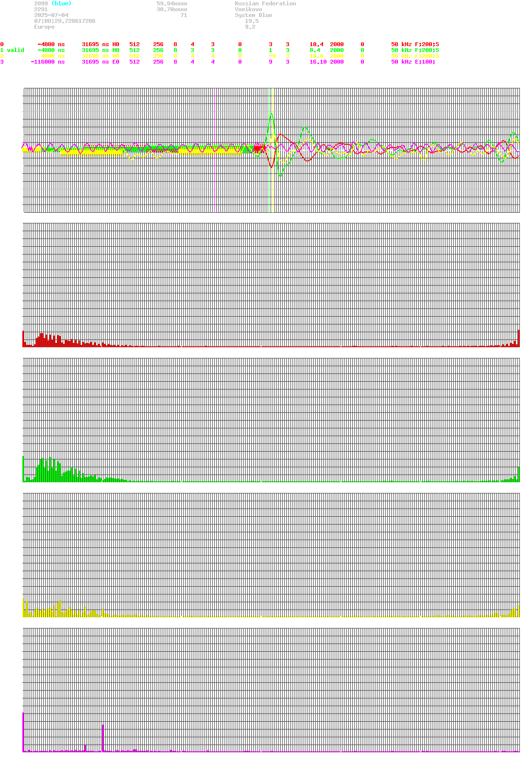The width and height of the screenshot is (532, 763).
Task: Click the cyan '(blue)' label
Action: [x=61, y=3]
